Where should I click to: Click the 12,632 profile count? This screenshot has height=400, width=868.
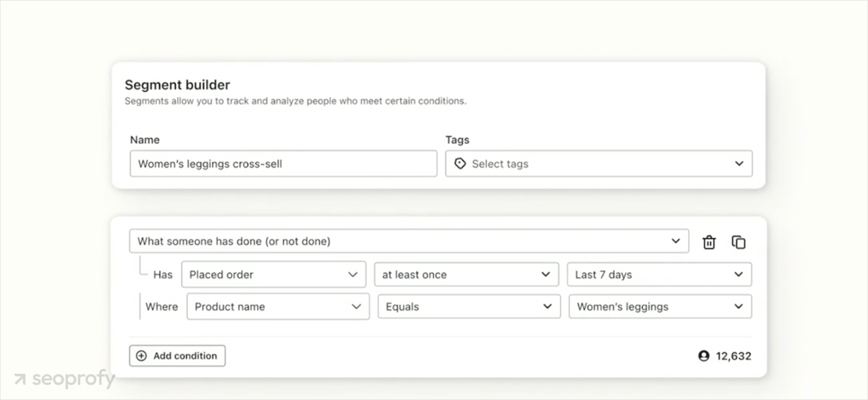point(733,356)
